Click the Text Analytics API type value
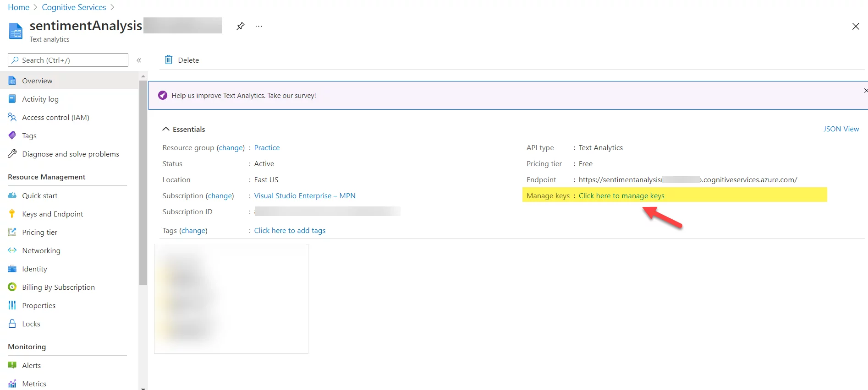 (x=600, y=147)
